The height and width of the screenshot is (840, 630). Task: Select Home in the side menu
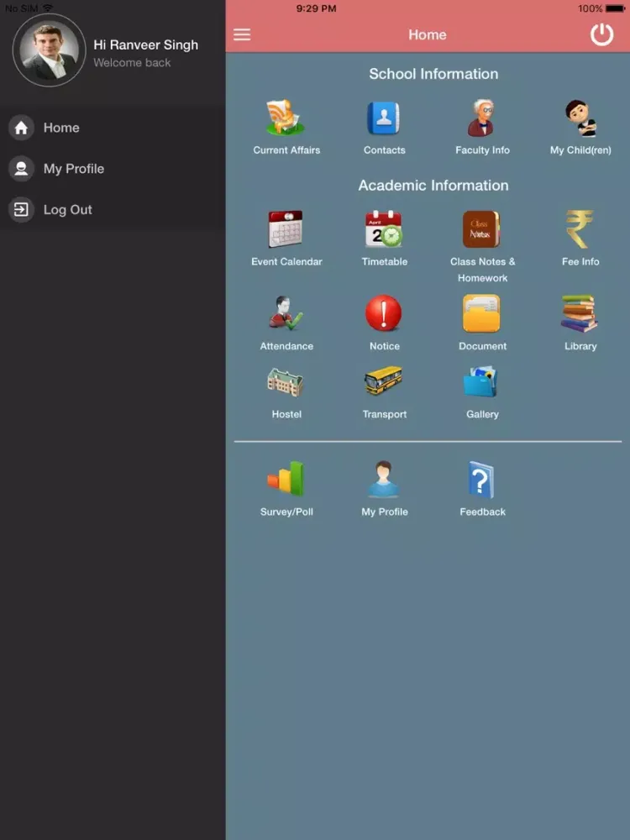pos(60,128)
